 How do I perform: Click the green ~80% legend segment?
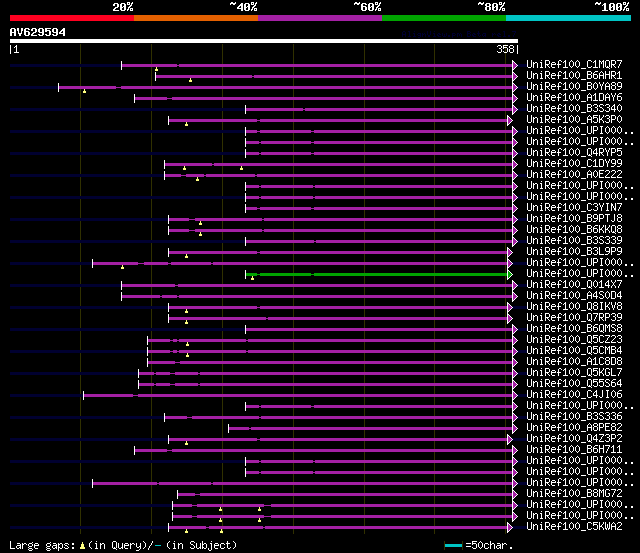tap(444, 18)
